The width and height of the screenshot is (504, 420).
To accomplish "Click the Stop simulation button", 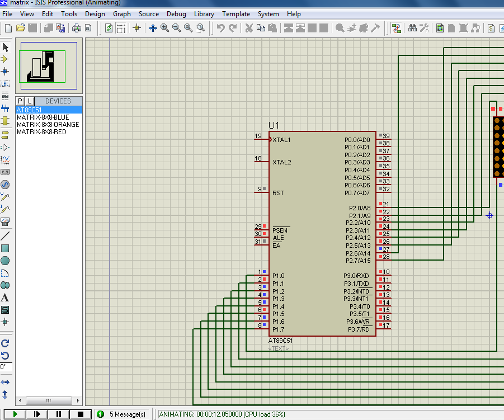I will coord(81,414).
